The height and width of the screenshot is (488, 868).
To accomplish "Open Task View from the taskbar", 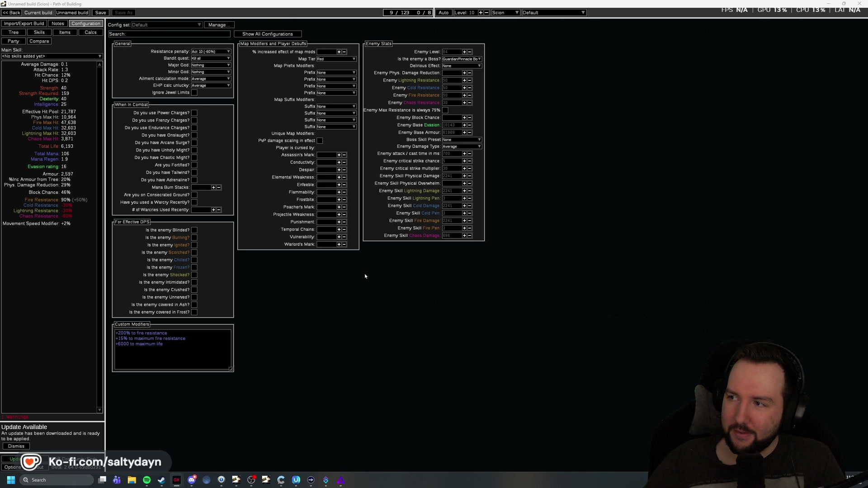I will coord(102,480).
